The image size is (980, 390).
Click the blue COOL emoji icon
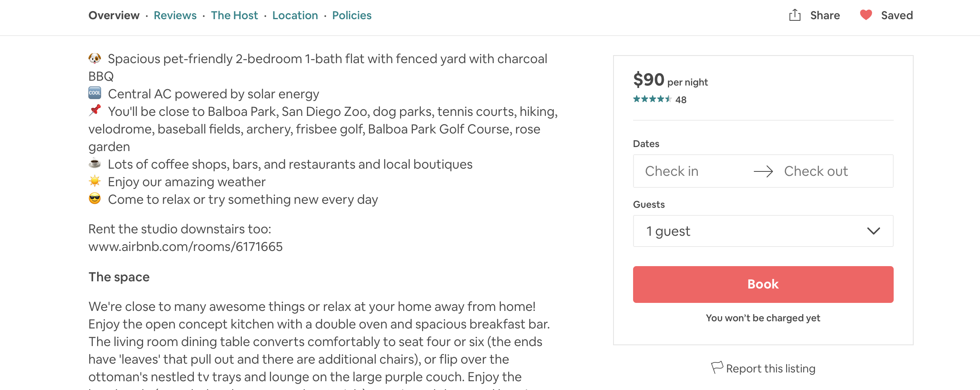[95, 93]
